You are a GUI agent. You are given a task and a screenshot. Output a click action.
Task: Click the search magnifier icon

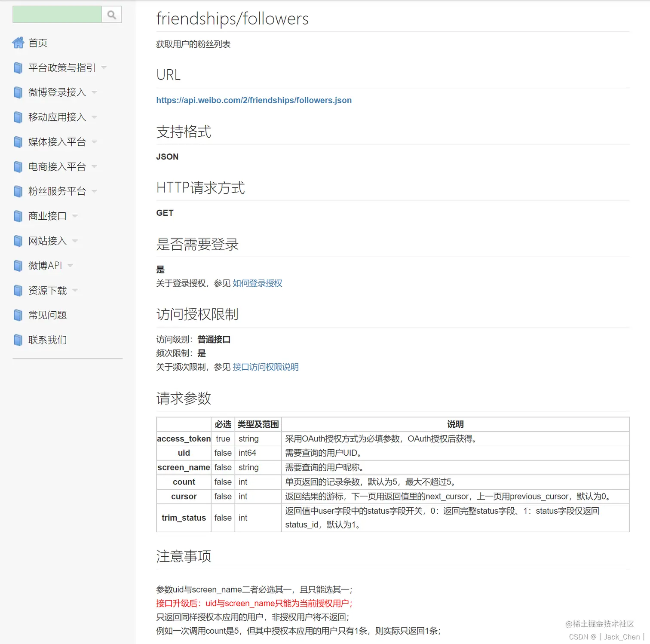[111, 14]
